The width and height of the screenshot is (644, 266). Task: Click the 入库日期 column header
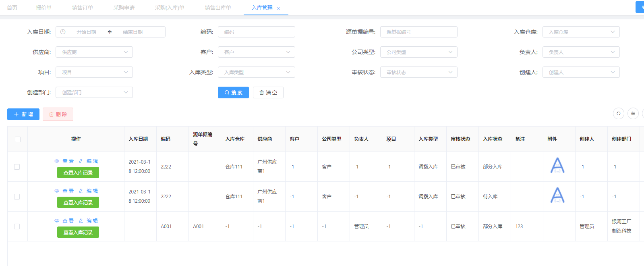[x=138, y=139]
